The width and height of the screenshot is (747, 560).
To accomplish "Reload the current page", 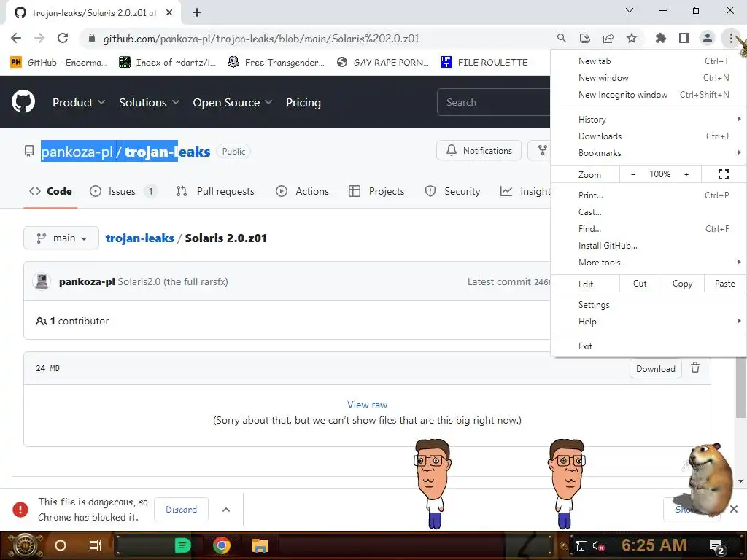I will [63, 38].
